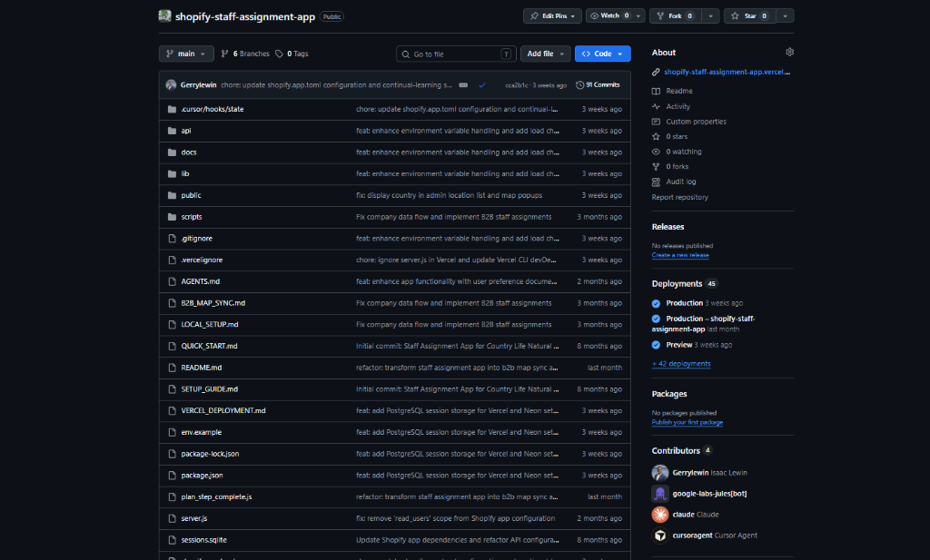The image size is (930, 560).
Task: Open the Contributors heading
Action: coord(676,451)
